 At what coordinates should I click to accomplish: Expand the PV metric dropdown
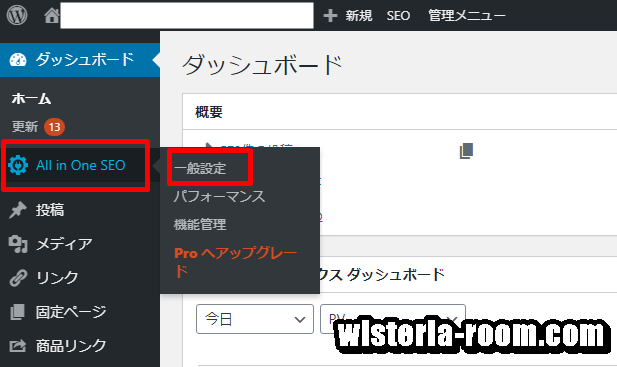[x=393, y=319]
